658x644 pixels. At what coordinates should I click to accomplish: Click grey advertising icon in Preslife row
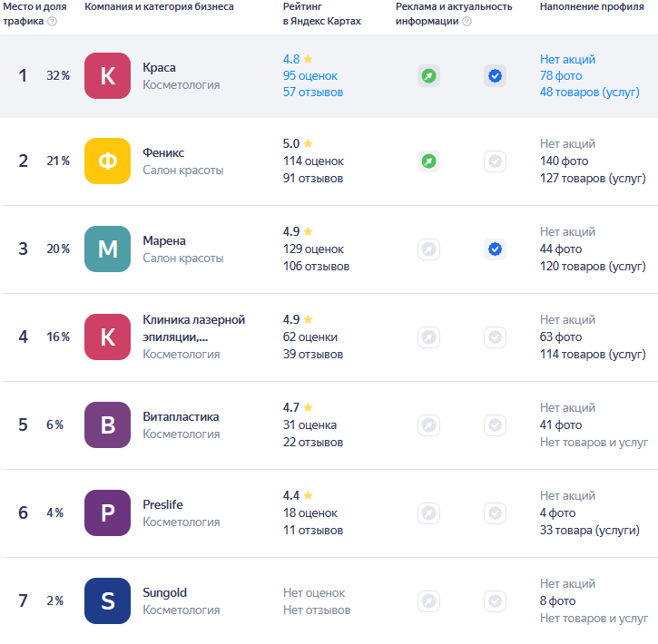coord(428,512)
